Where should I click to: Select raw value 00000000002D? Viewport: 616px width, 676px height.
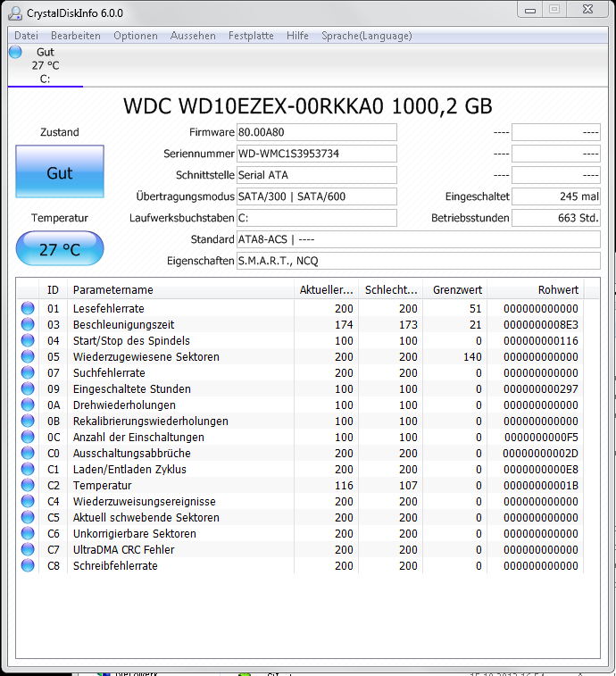click(x=541, y=453)
